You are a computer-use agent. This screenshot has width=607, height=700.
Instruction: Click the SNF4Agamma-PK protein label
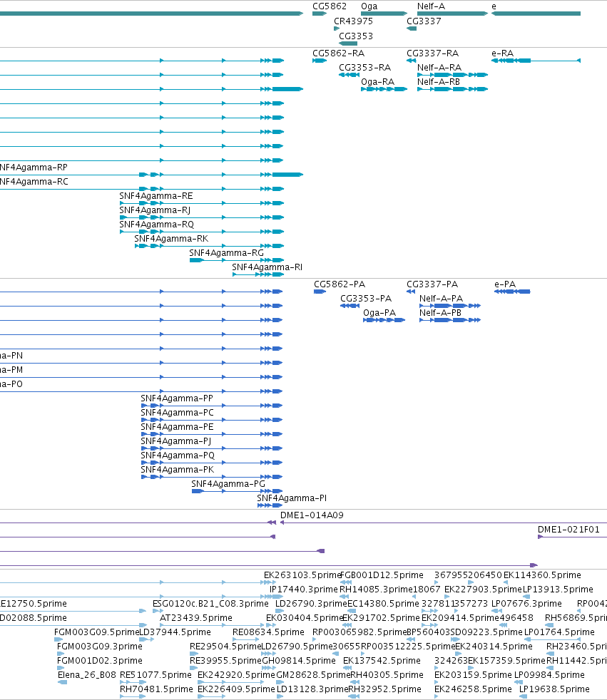(178, 470)
